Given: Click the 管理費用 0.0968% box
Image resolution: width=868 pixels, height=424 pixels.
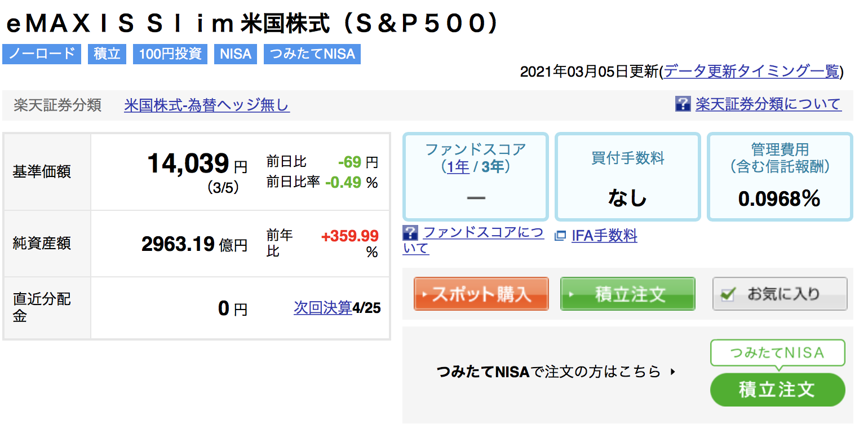Looking at the screenshot, I should (x=780, y=176).
